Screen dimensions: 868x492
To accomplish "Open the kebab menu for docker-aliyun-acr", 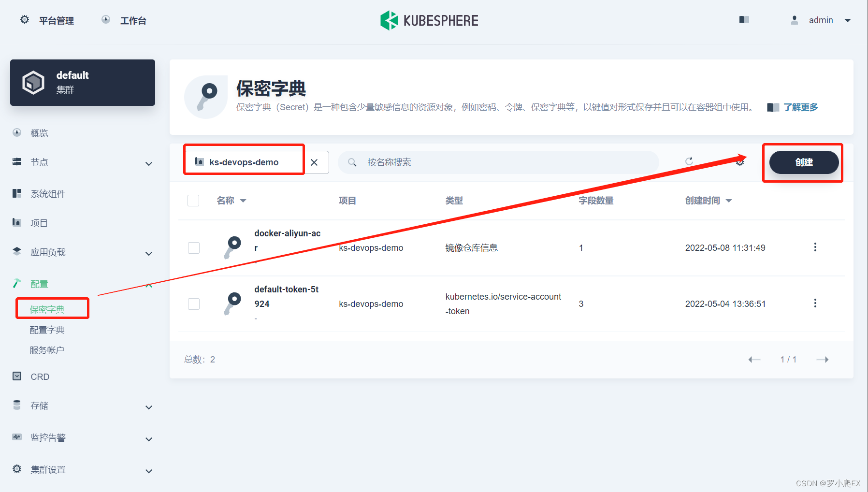I will [816, 247].
